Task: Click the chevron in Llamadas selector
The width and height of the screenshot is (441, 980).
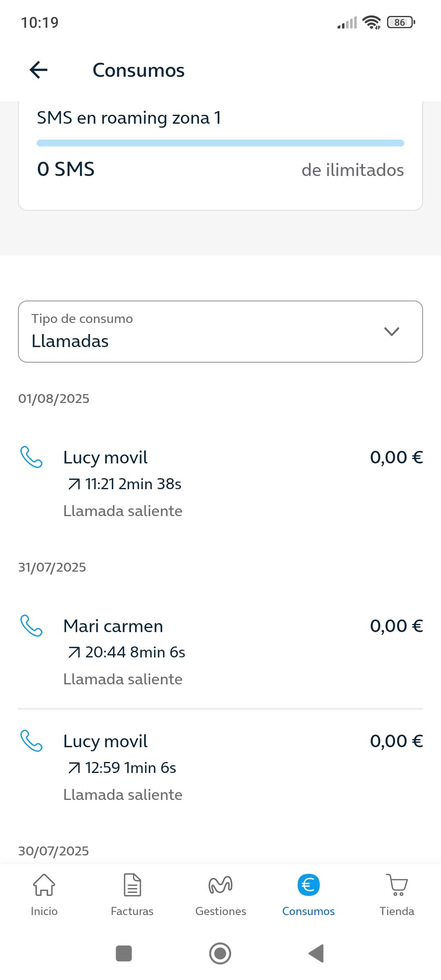Action: click(x=392, y=332)
